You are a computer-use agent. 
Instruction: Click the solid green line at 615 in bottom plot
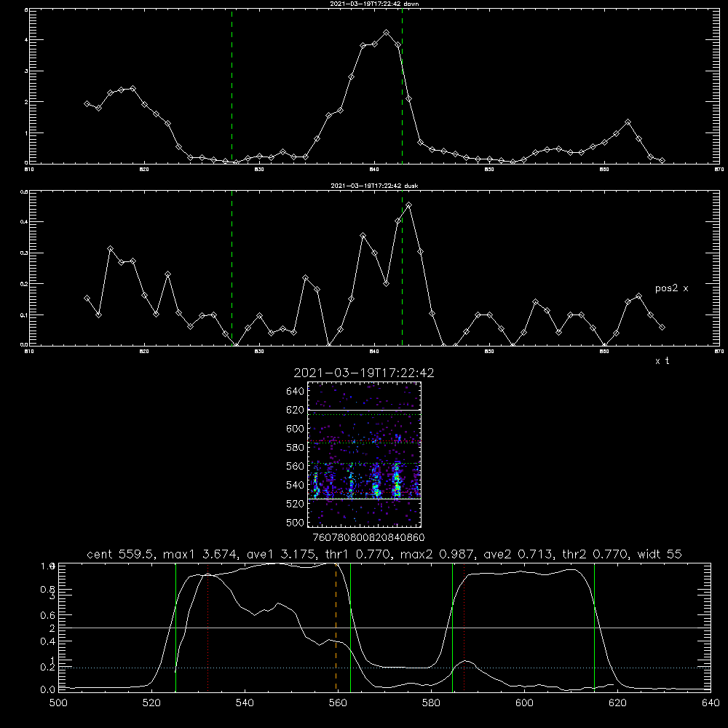[x=594, y=628]
